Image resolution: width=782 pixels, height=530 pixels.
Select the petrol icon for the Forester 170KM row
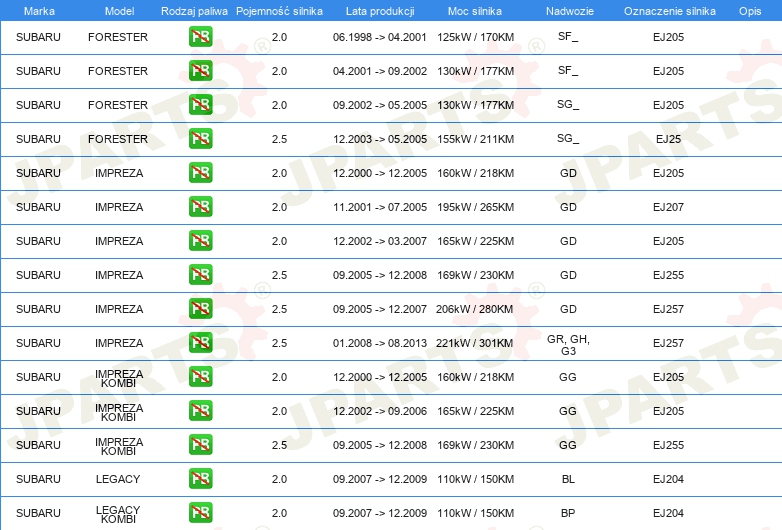(x=200, y=37)
